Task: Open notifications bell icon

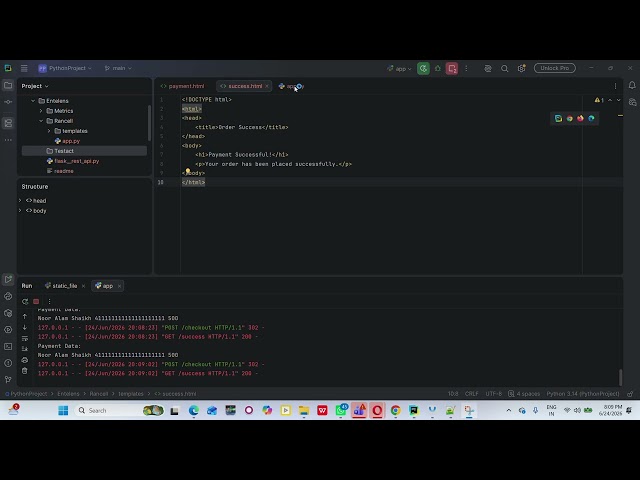Action: pyautogui.click(x=632, y=85)
